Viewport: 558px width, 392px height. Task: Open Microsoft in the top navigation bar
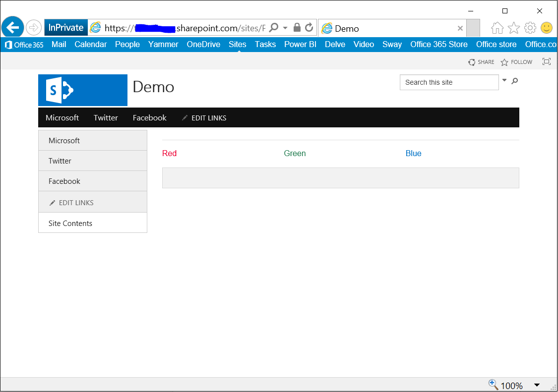coord(62,118)
